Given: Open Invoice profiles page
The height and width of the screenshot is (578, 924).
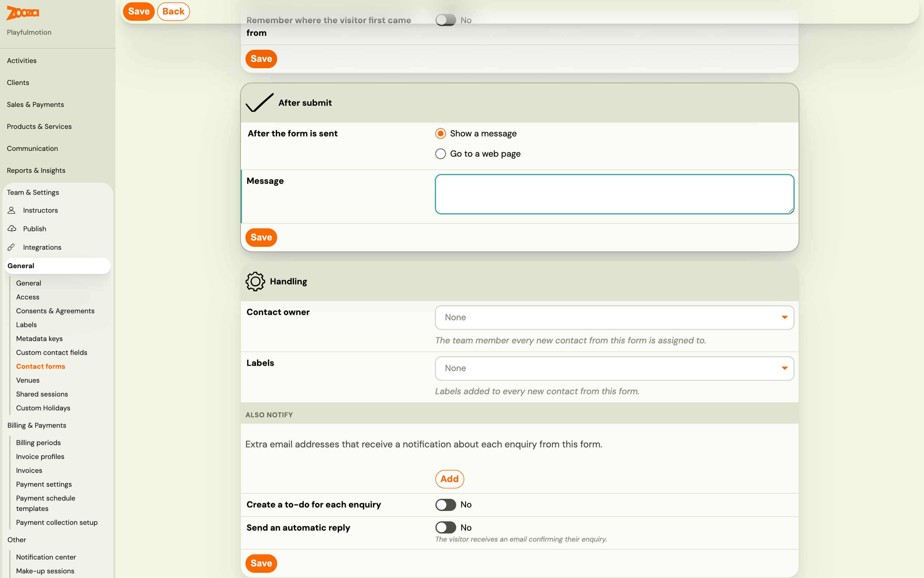Looking at the screenshot, I should (x=40, y=456).
